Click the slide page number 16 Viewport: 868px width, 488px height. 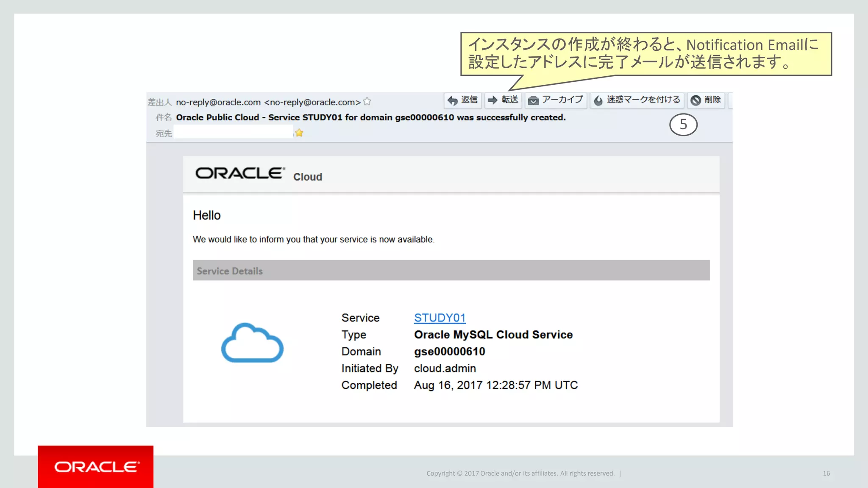[x=826, y=473]
